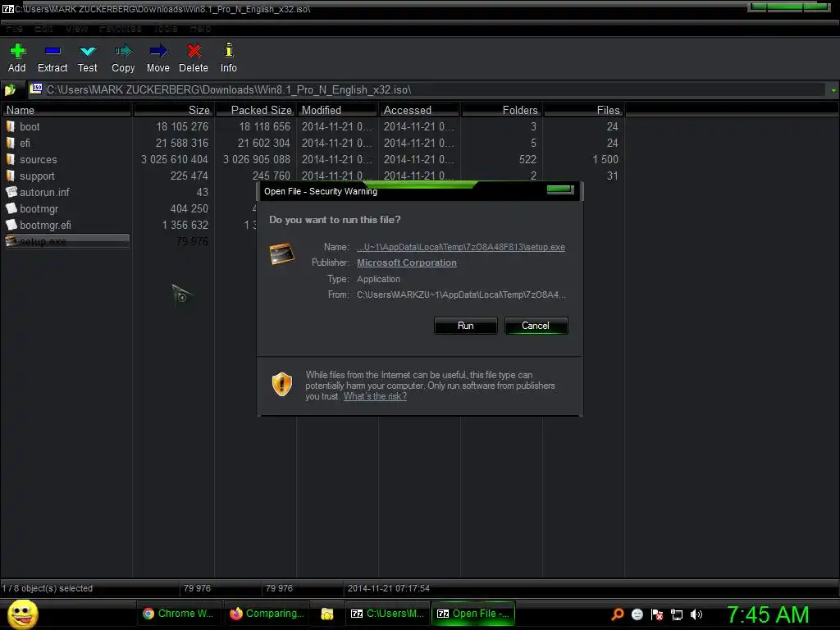Click the Extract toolbar icon
This screenshot has height=630, width=840.
52,51
